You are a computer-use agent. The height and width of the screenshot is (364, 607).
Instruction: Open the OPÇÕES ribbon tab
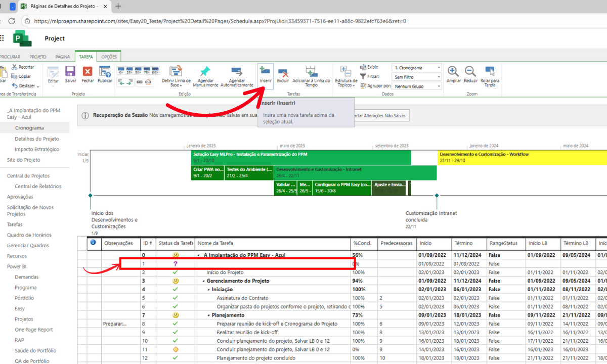109,57
